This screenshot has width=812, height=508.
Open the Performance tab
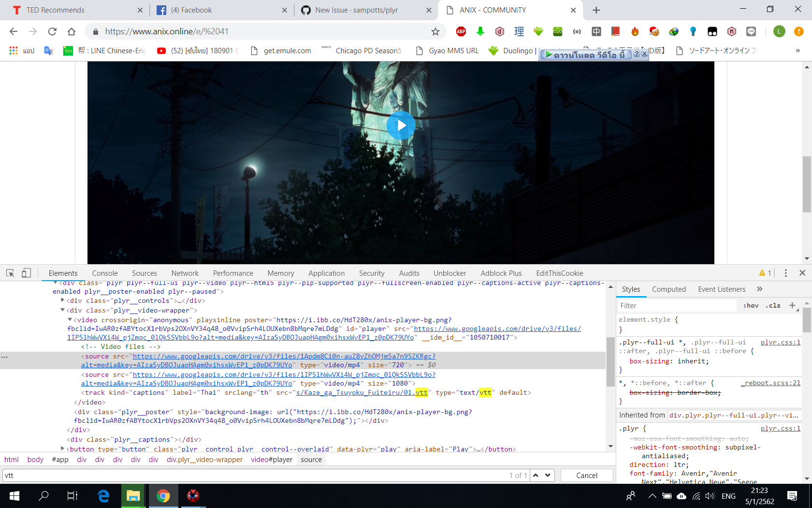[x=233, y=273]
